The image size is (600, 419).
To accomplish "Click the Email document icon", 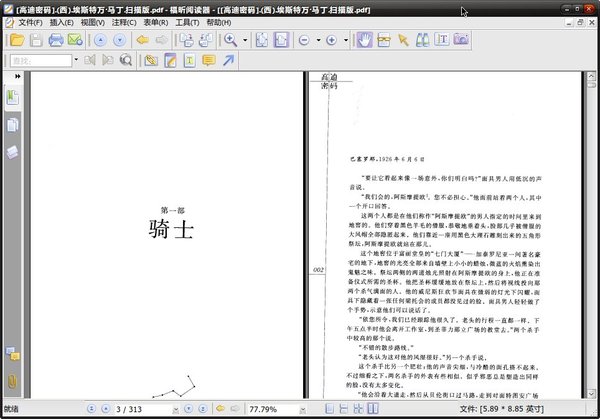I will pyautogui.click(x=75, y=40).
